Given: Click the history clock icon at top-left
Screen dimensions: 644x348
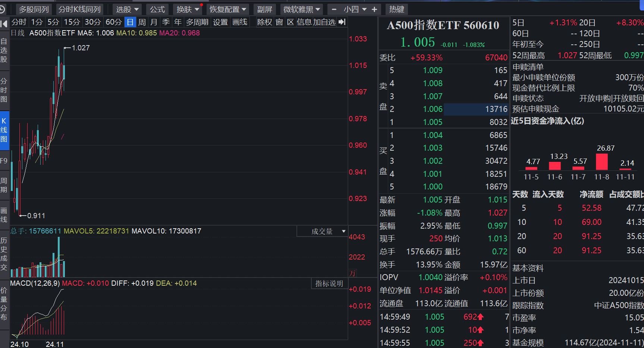Looking at the screenshot, I should pos(2,9).
